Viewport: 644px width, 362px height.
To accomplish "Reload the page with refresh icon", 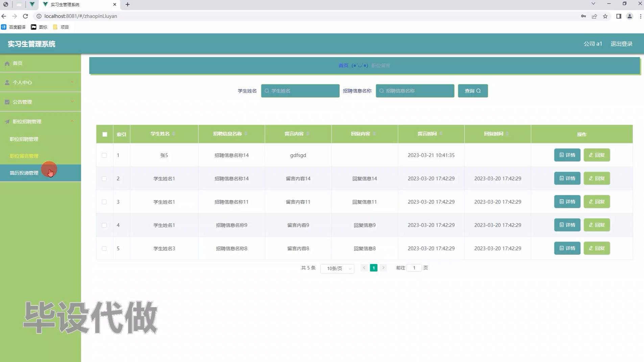I will (x=25, y=16).
